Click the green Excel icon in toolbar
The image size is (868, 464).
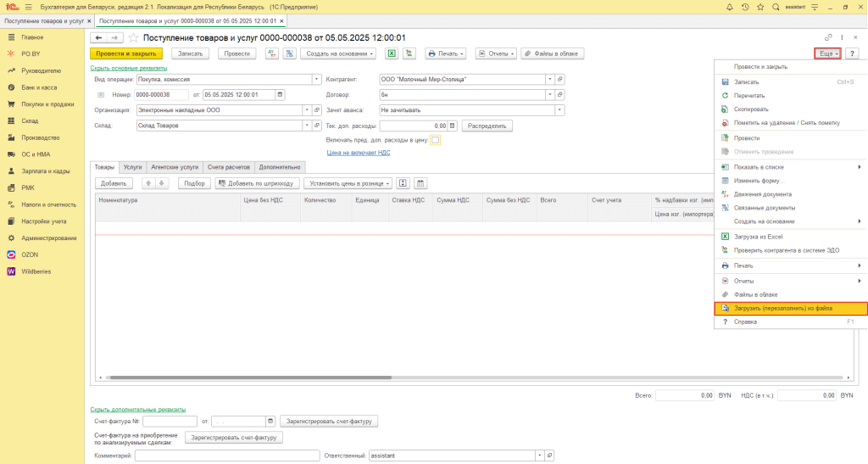[392, 53]
